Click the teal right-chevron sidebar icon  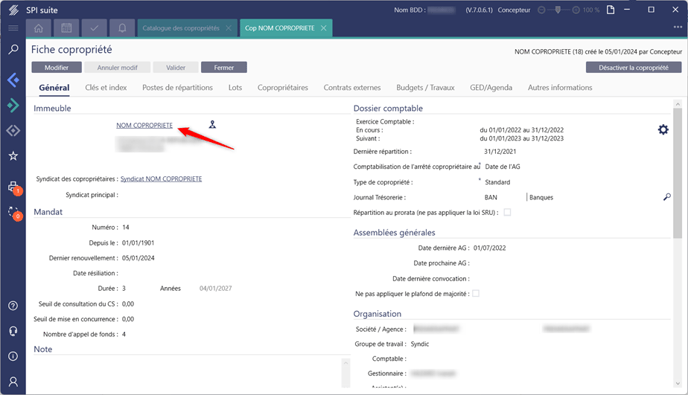pos(13,105)
